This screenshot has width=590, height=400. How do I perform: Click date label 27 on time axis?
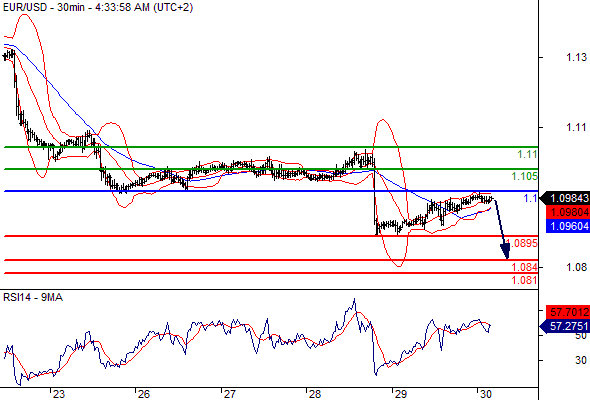(229, 394)
